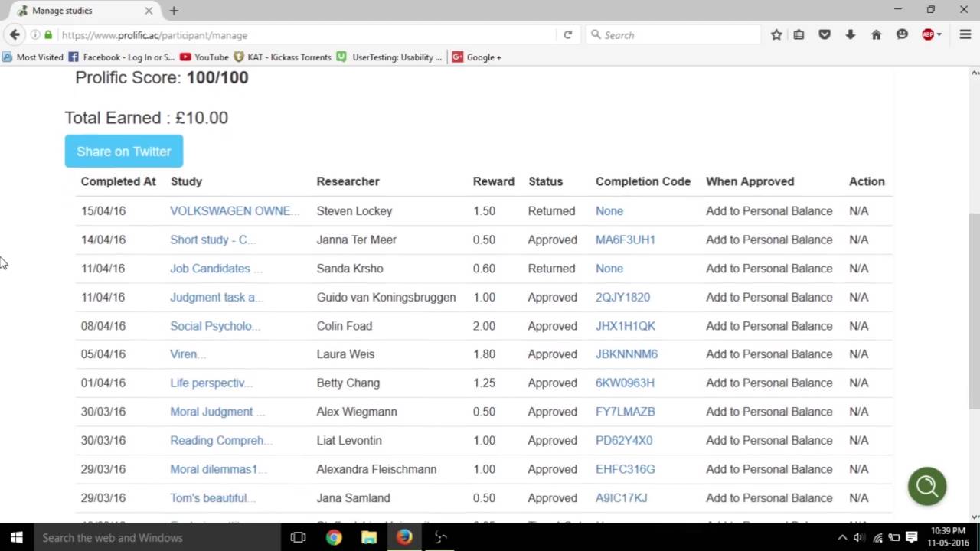Screen dimensions: 980x551
Task: Launch Chrome from the taskbar
Action: pyautogui.click(x=334, y=537)
